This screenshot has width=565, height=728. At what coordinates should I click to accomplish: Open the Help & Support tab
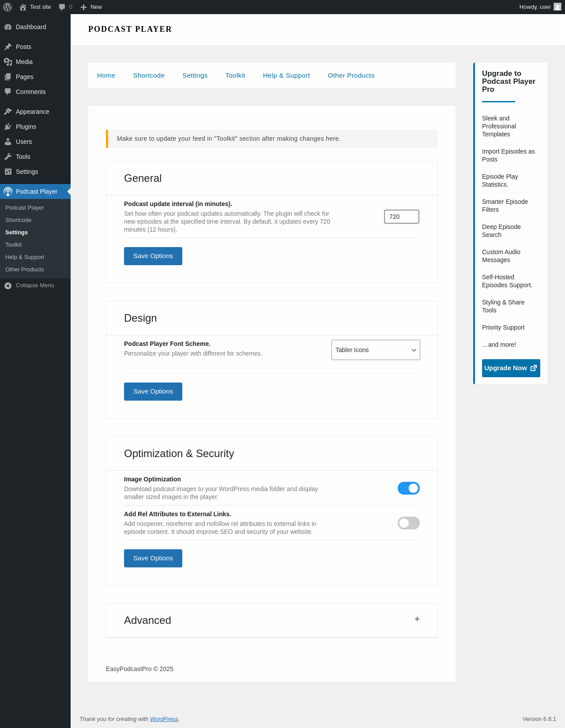pyautogui.click(x=286, y=75)
